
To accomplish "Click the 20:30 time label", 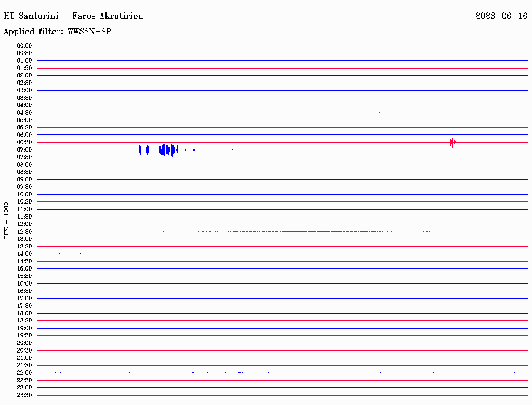I will [24, 350].
